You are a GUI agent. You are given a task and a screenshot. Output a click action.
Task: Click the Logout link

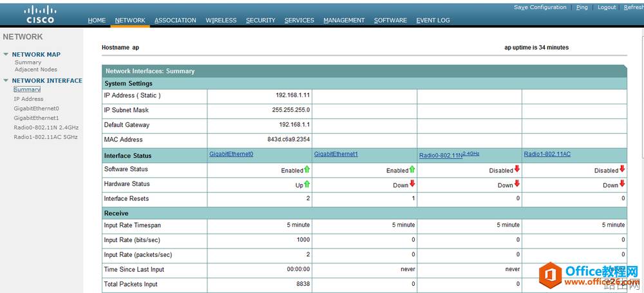(x=607, y=7)
